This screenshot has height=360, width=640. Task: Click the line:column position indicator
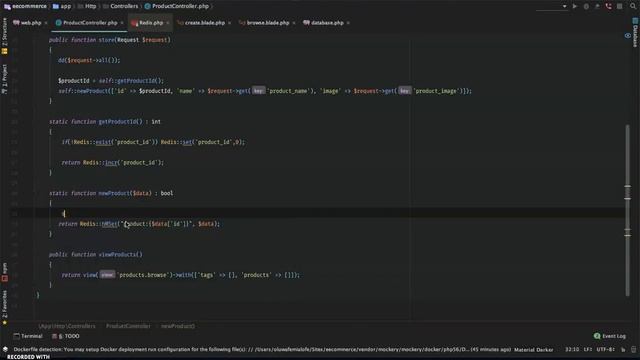[572, 349]
